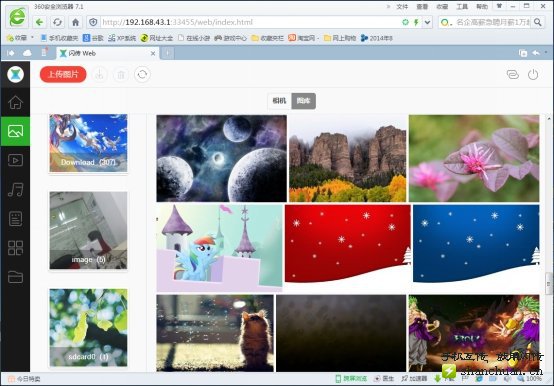Open the 文件 menu
554x386 pixels.
coord(402,6)
